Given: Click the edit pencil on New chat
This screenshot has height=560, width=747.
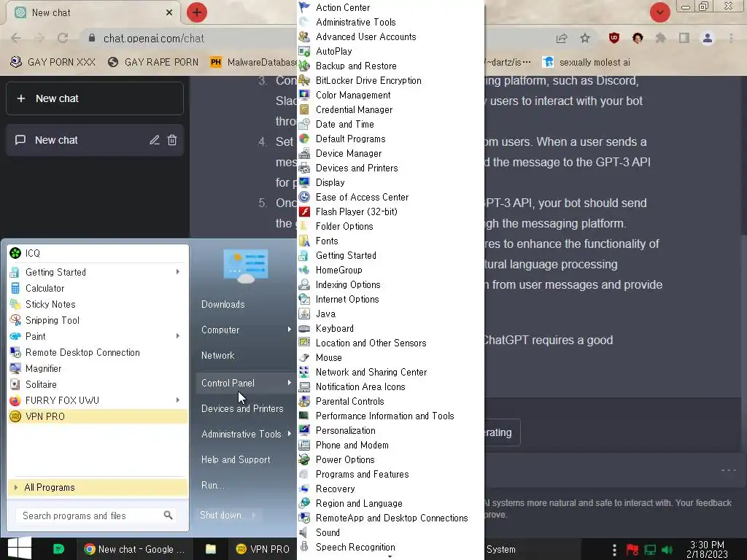Looking at the screenshot, I should pyautogui.click(x=155, y=140).
